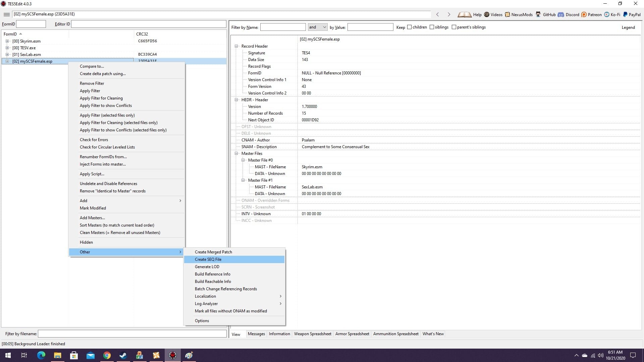Viewport: 644px width, 362px height.
Task: Check the siblings filter option
Action: tap(432, 27)
